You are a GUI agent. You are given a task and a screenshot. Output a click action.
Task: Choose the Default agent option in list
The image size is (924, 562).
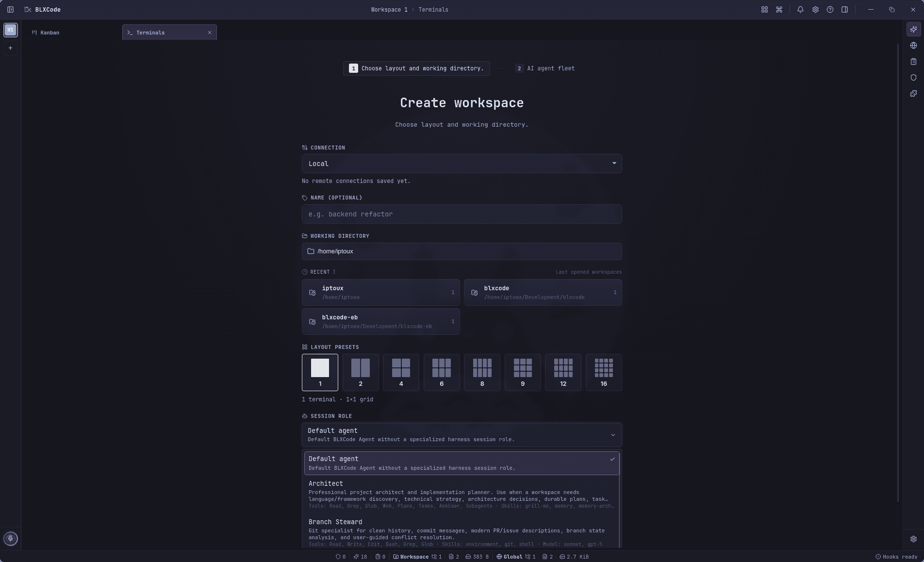(x=462, y=463)
